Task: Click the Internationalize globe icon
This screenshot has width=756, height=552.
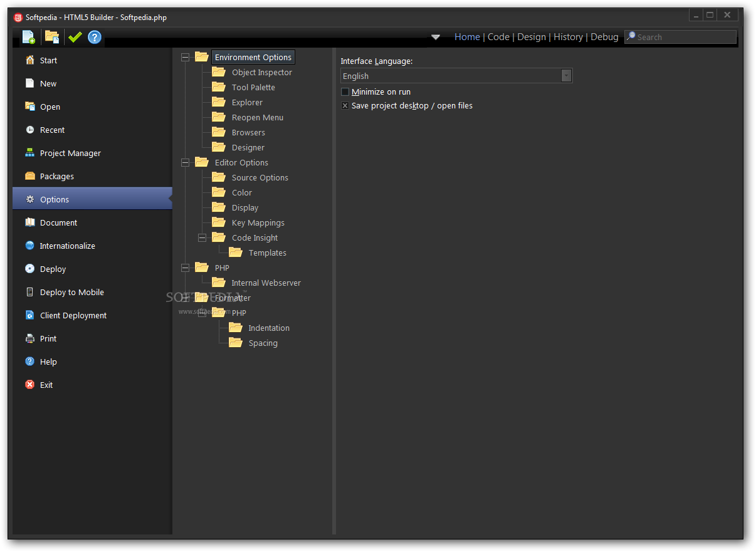Action: pyautogui.click(x=30, y=246)
